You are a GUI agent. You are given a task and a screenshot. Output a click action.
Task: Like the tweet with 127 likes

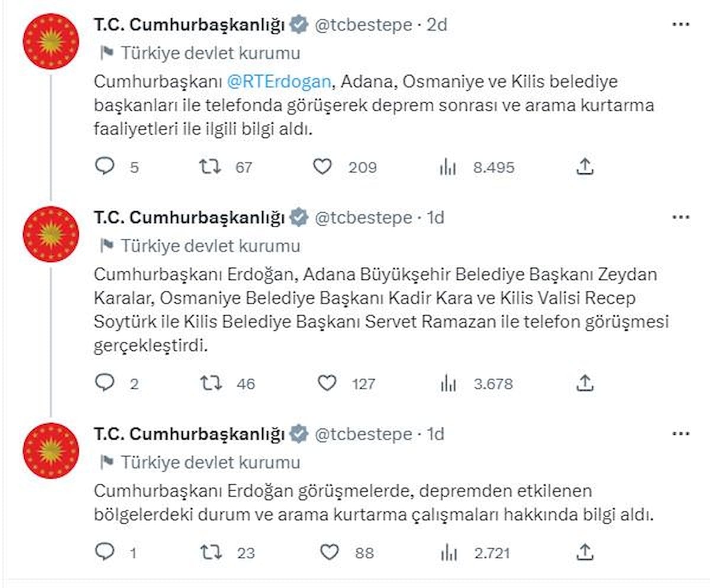(x=327, y=384)
